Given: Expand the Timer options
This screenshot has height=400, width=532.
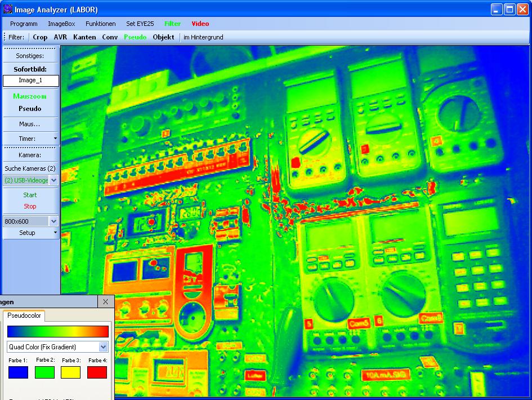Looking at the screenshot, I should (x=55, y=139).
